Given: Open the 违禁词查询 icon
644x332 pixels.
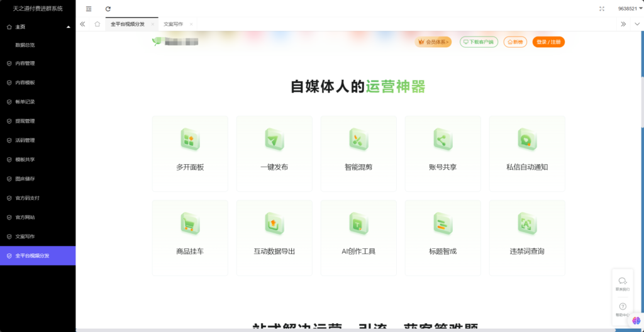Looking at the screenshot, I should point(527,223).
